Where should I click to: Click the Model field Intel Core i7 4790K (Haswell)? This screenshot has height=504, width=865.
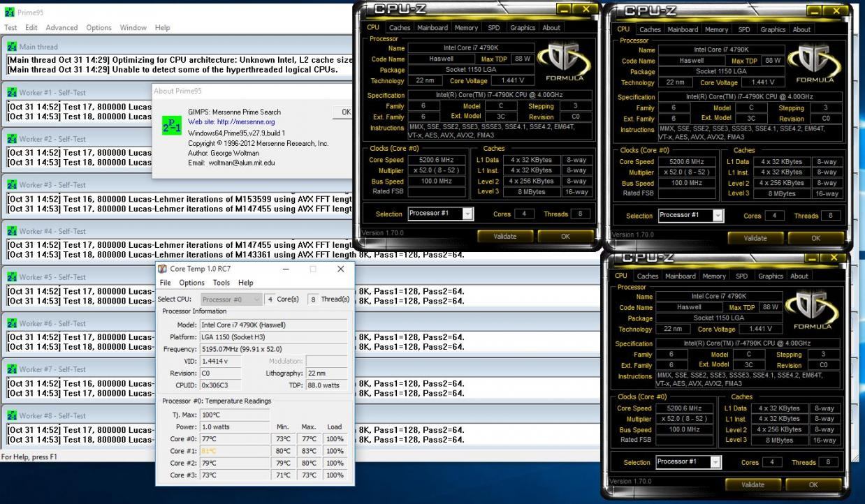(x=273, y=325)
